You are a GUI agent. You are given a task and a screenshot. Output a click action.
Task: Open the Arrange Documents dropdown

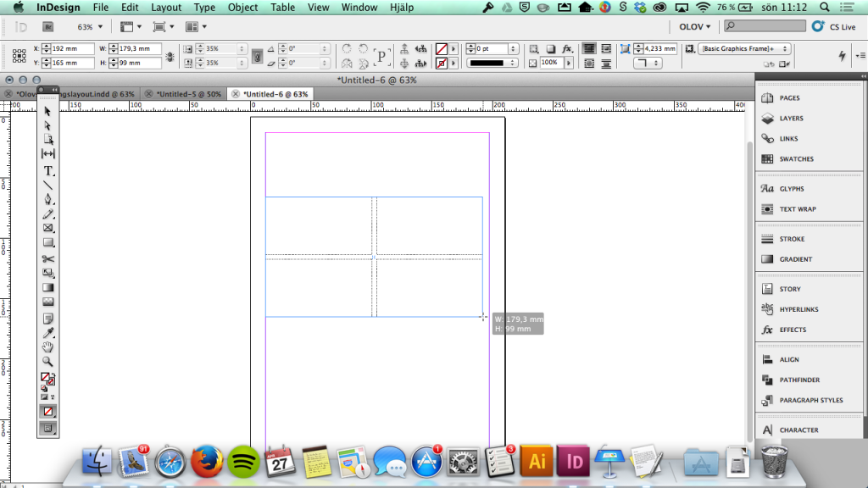(196, 26)
